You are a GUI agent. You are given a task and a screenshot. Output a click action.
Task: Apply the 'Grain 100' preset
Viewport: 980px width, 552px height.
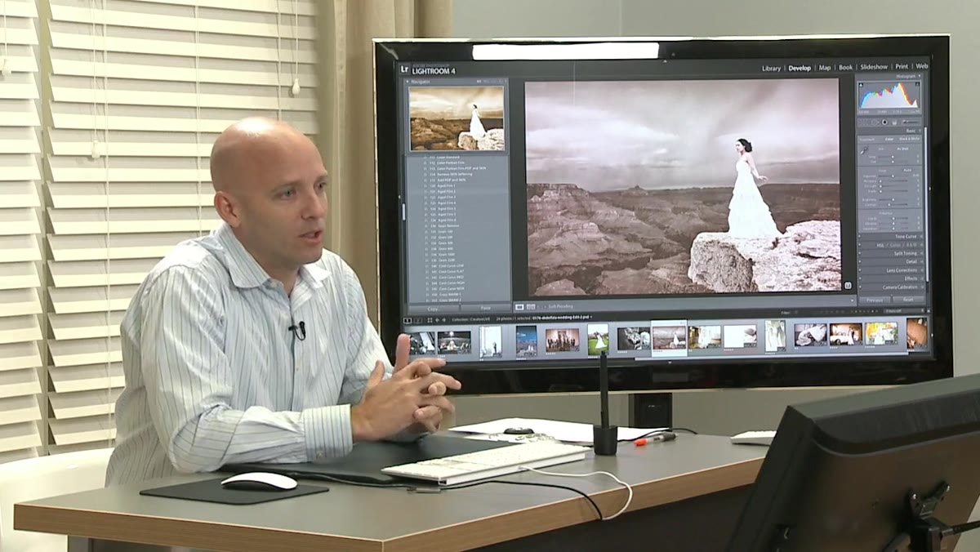point(446,231)
